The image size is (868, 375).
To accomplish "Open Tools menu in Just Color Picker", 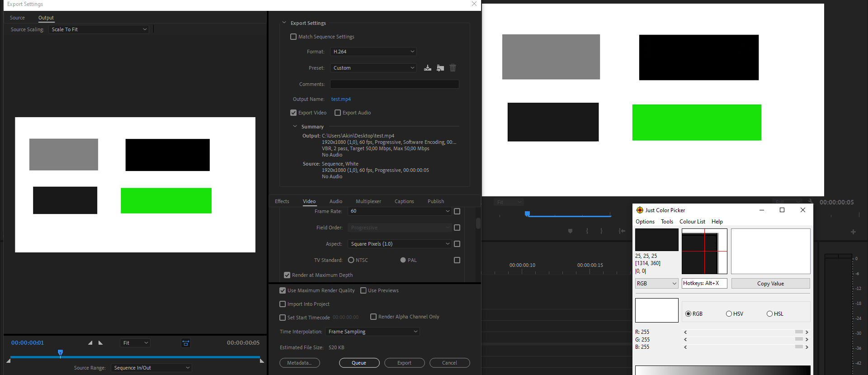I will (667, 222).
